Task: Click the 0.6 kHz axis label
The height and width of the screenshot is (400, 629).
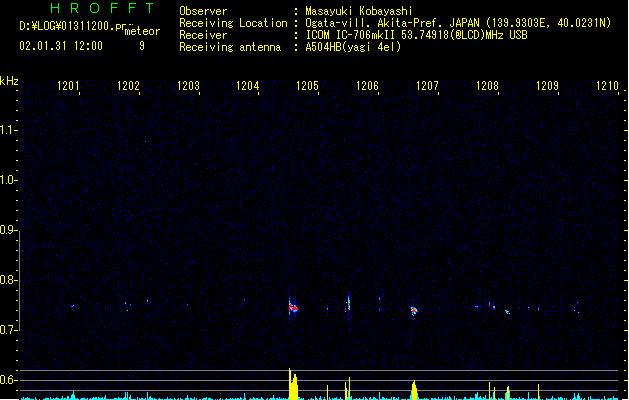Action: coord(8,380)
